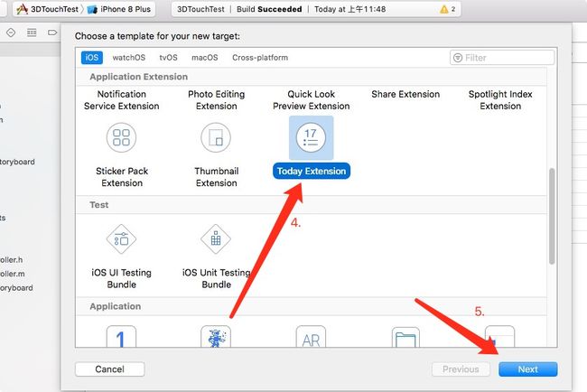Focus the template Filter search field

click(502, 58)
